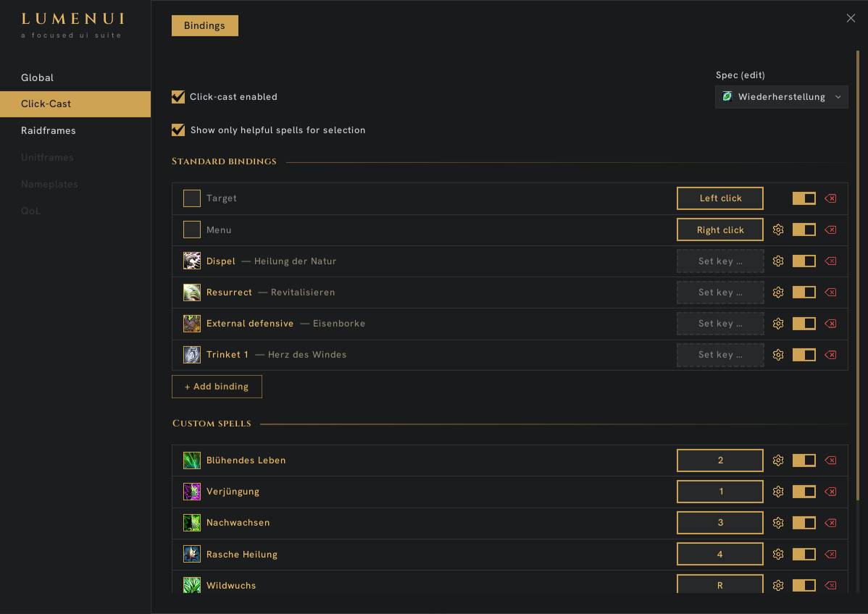Click the Trinket 1 item icon
868x614 pixels.
[192, 355]
